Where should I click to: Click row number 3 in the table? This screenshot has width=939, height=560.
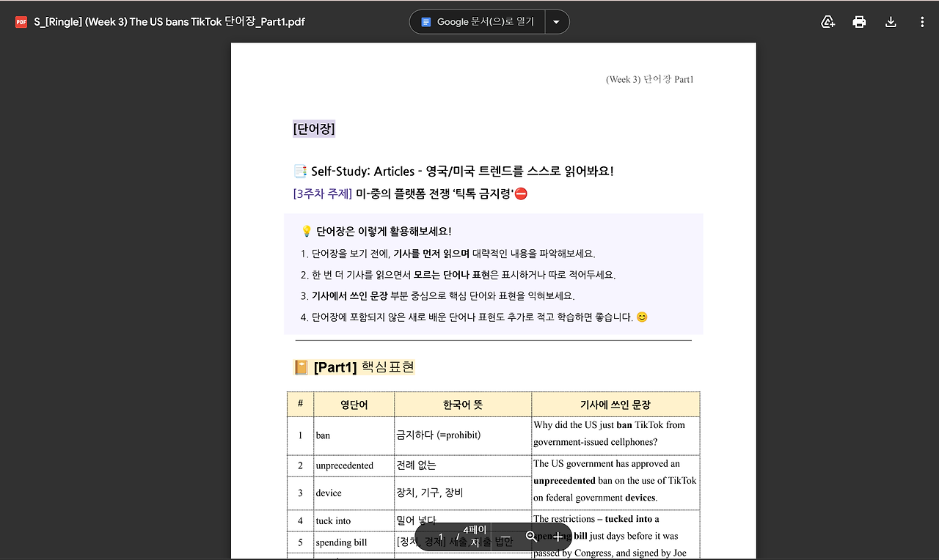[x=300, y=493]
